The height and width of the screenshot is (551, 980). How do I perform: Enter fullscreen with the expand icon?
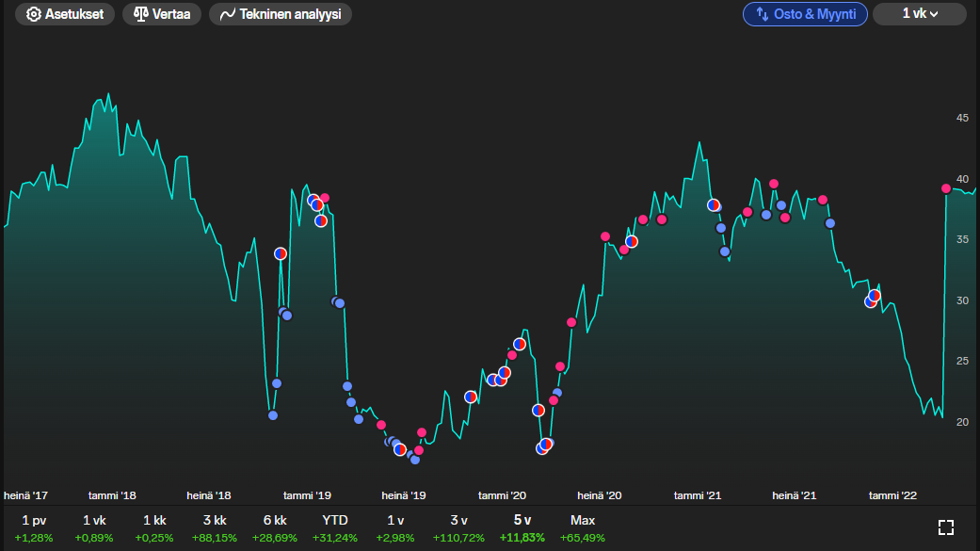pyautogui.click(x=946, y=527)
